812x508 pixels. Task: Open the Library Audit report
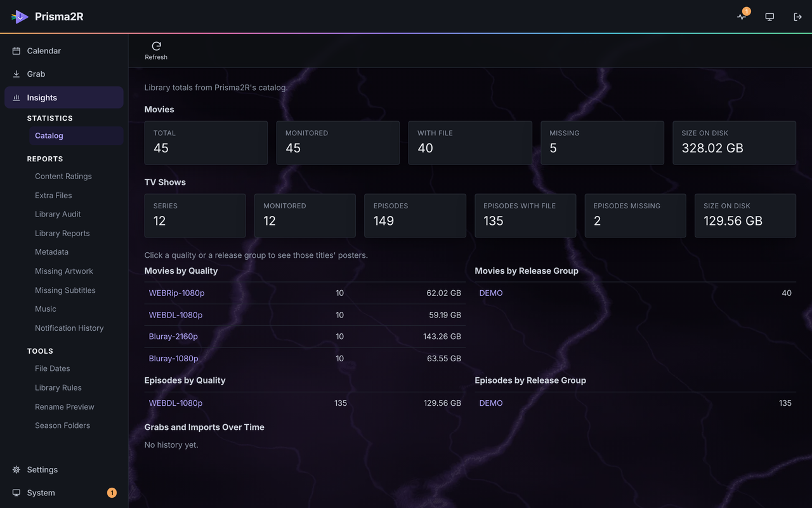pyautogui.click(x=58, y=214)
